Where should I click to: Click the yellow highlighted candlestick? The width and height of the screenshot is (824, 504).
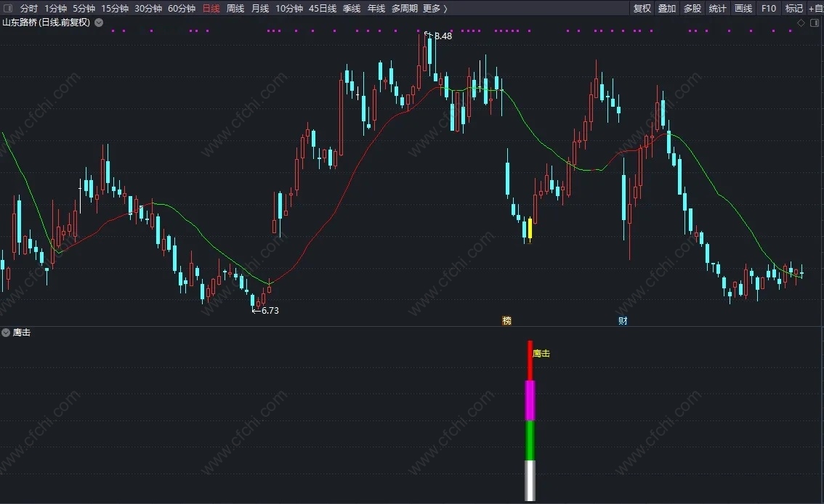coord(530,229)
